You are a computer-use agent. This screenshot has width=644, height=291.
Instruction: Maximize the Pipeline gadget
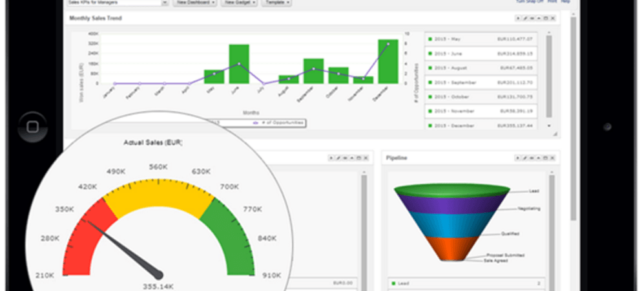(x=545, y=158)
